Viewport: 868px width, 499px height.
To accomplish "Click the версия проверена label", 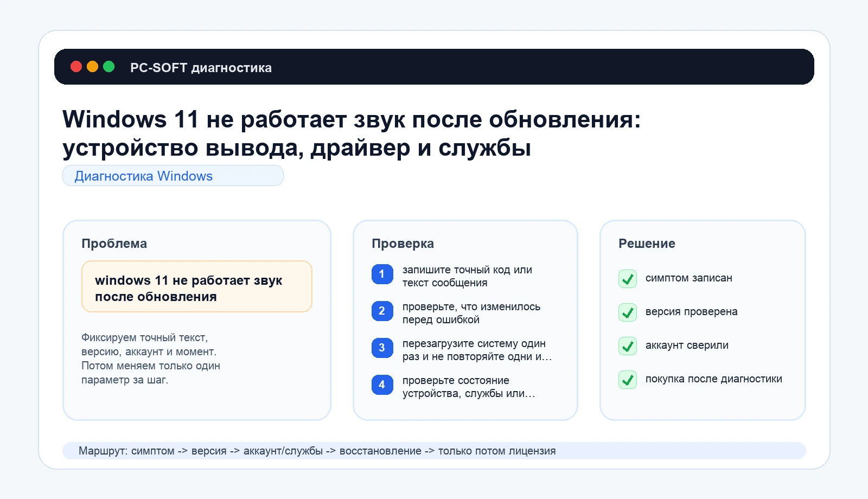I will pos(691,312).
